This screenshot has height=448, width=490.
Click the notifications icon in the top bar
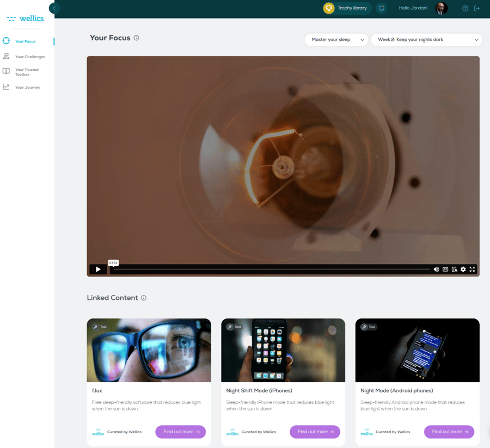coord(382,8)
